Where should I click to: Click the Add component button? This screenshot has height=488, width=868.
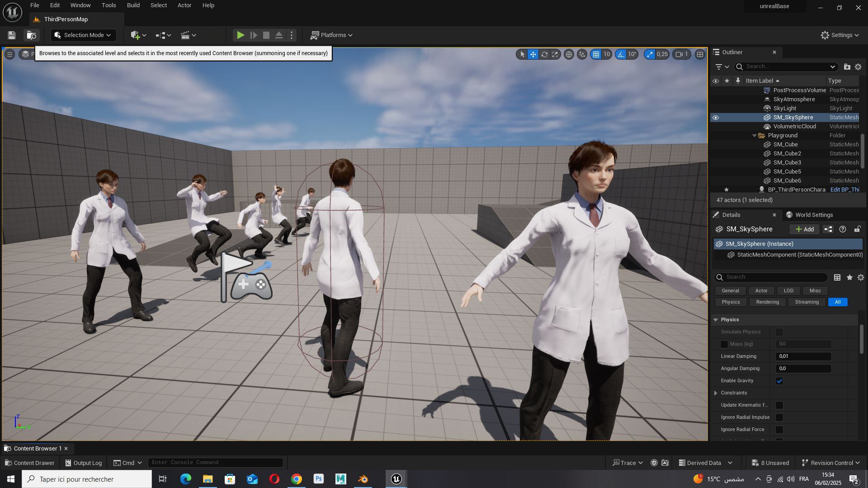click(804, 230)
